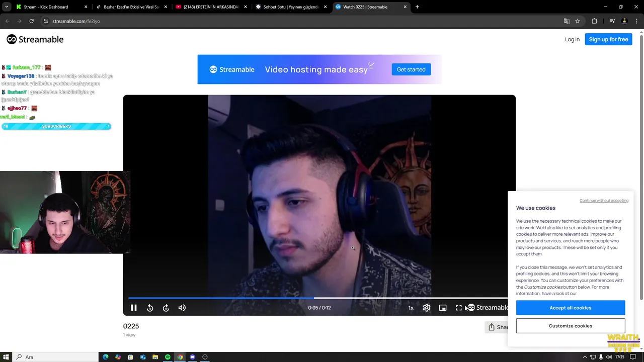Screen dimensions: 644x362
Task: Seek on the video progress bar
Action: click(318, 298)
